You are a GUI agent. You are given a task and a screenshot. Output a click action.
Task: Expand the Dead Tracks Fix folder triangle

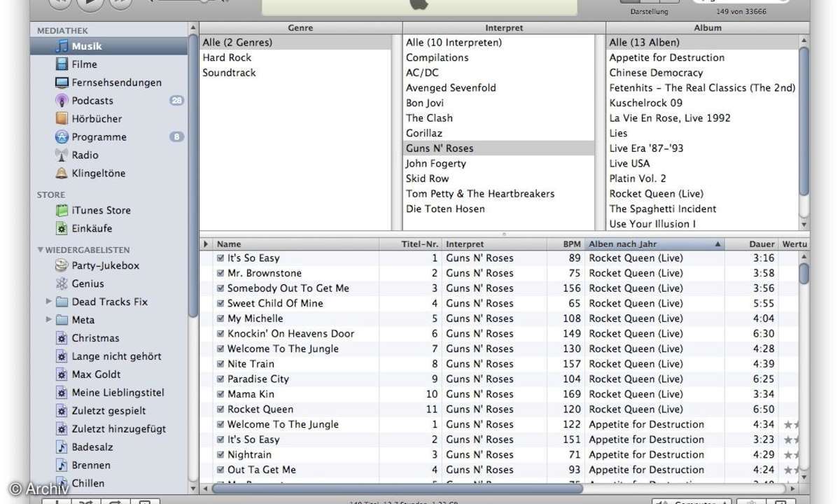48,302
